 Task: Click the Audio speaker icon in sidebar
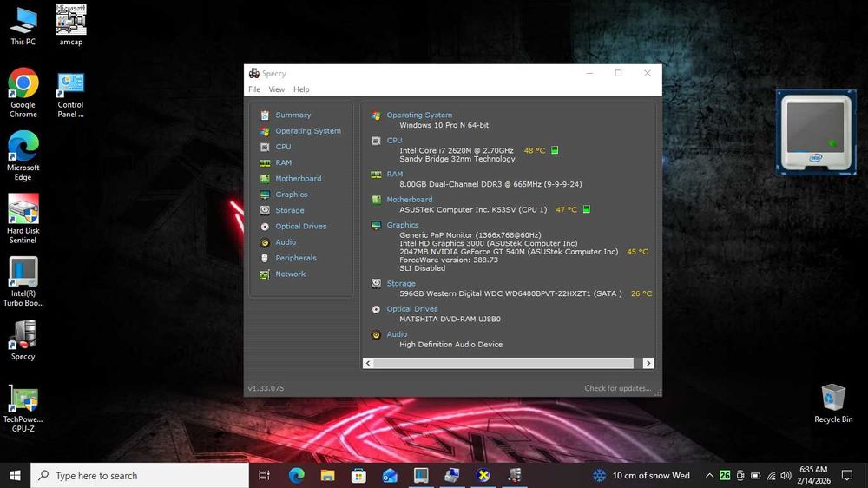click(x=265, y=242)
